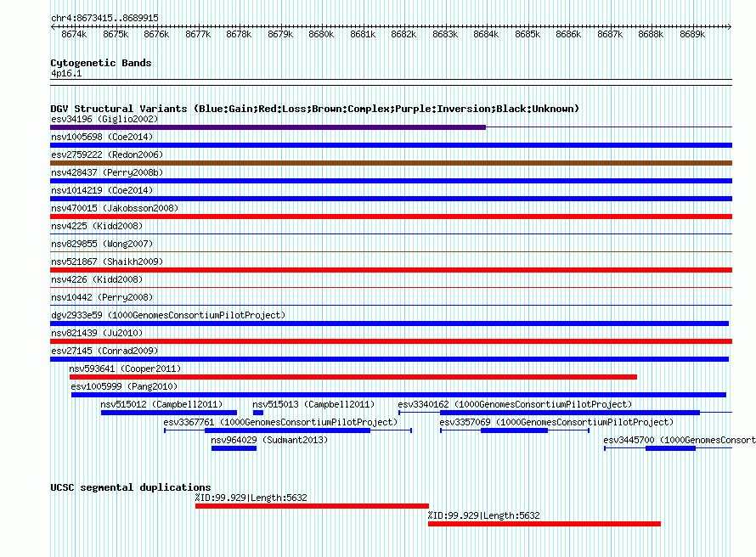The width and height of the screenshot is (756, 557).
Task: Click the 8689k ruler tick label
Action: point(692,34)
